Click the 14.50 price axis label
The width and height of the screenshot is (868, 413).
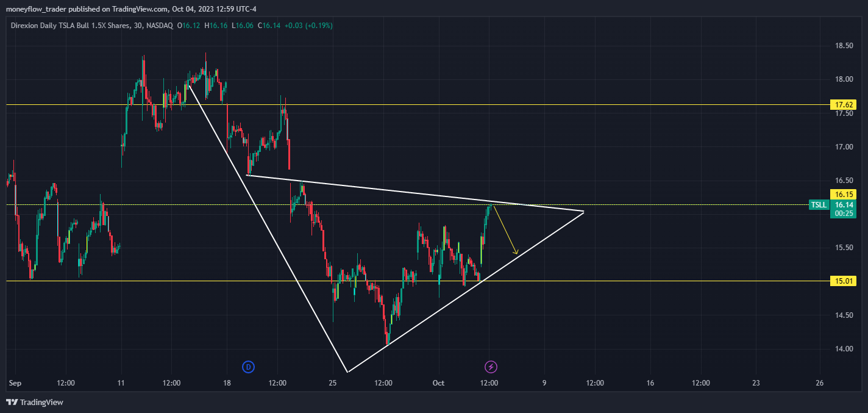coord(844,315)
